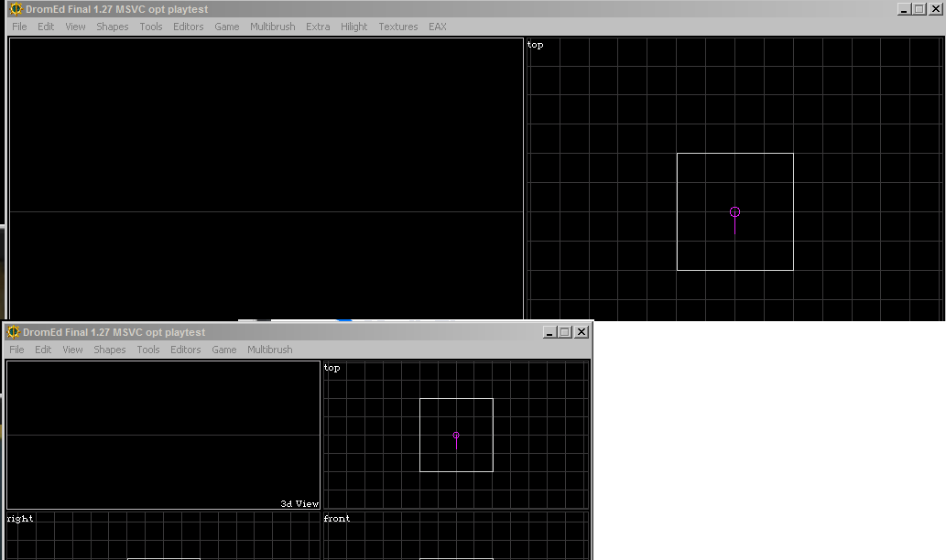Viewport: 946px width, 560px height.
Task: Click DromEd app icon in upper window title bar
Action: (x=16, y=9)
